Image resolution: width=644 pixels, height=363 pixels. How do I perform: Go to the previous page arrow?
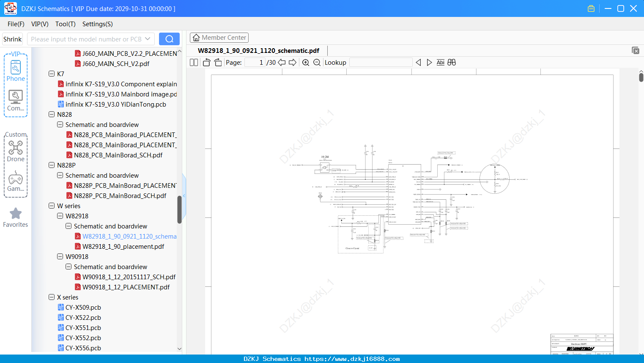coord(282,62)
